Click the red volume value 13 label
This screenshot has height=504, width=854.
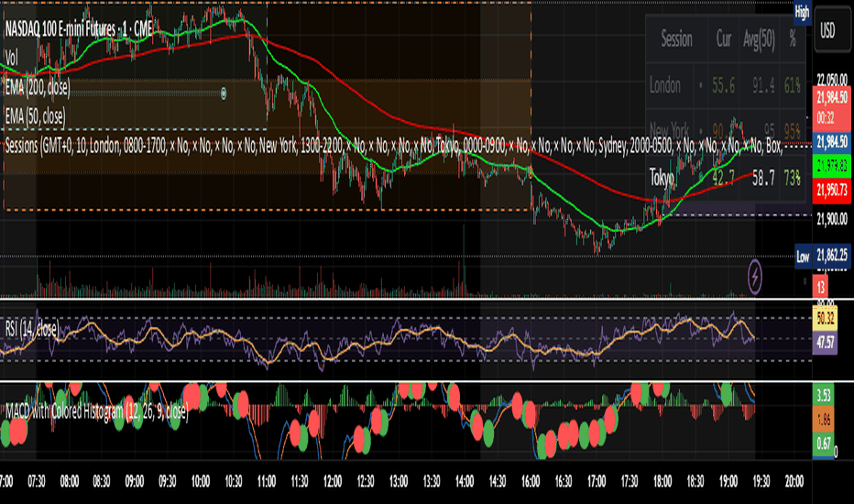pyautogui.click(x=821, y=286)
